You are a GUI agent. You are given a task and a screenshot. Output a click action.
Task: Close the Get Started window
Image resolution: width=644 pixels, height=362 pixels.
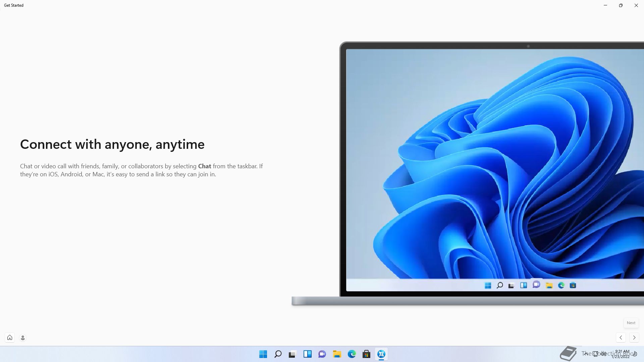click(636, 5)
